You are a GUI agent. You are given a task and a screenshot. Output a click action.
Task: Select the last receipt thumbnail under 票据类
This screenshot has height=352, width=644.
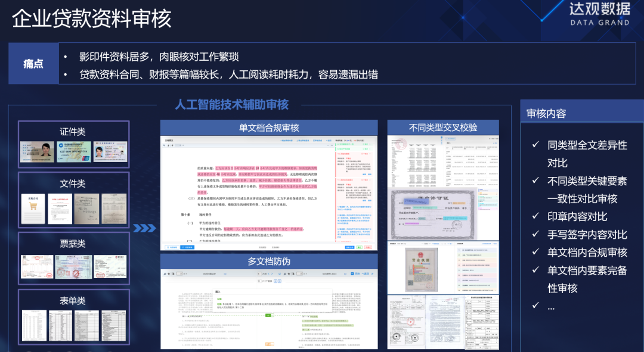pos(110,267)
